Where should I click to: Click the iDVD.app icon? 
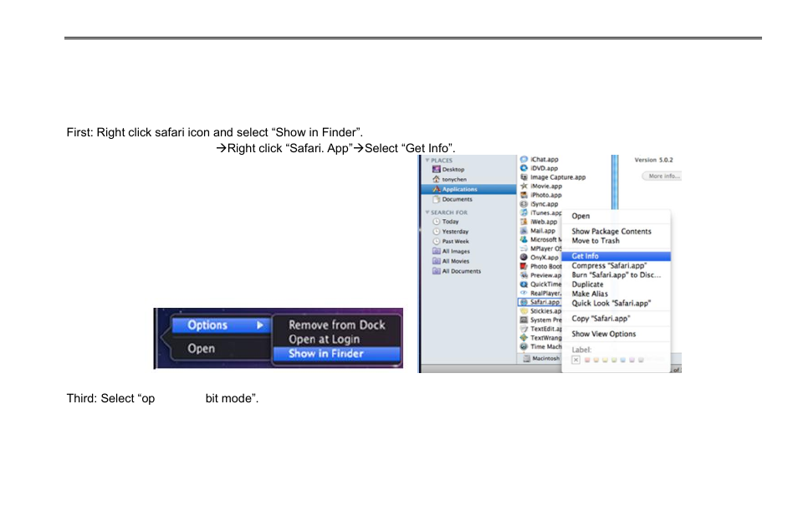click(524, 168)
